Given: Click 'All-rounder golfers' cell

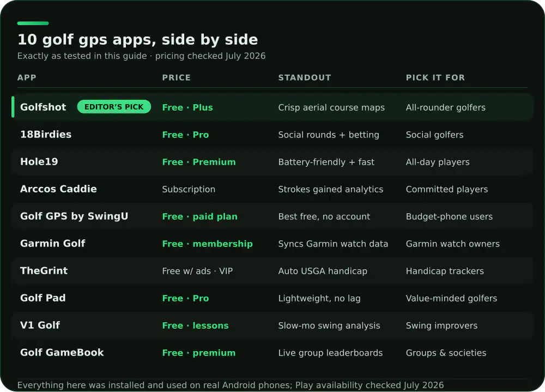Looking at the screenshot, I should [446, 107].
